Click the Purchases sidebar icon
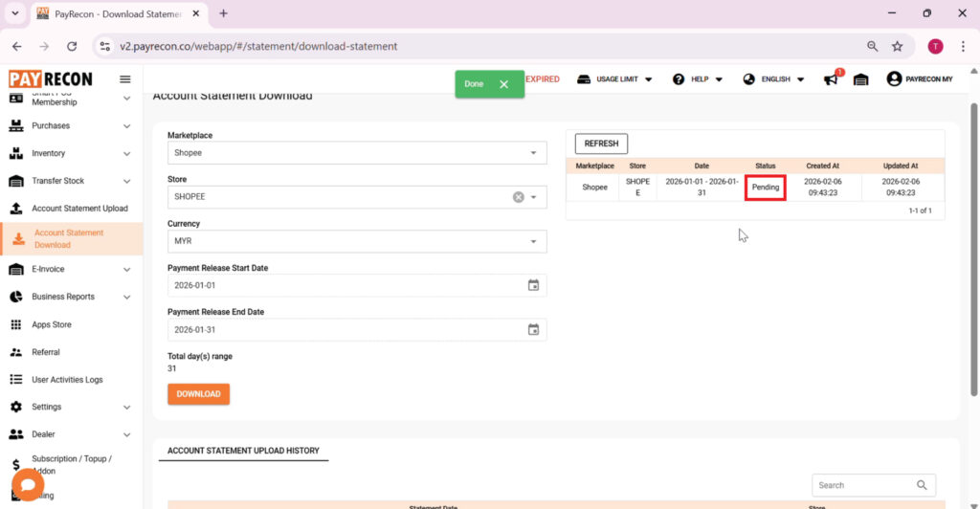The image size is (980, 509). click(x=16, y=125)
